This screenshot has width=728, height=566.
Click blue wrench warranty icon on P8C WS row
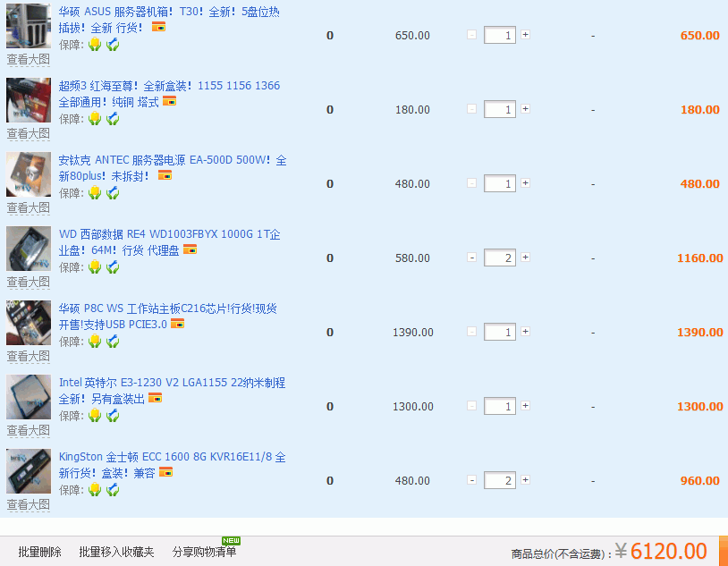(113, 342)
